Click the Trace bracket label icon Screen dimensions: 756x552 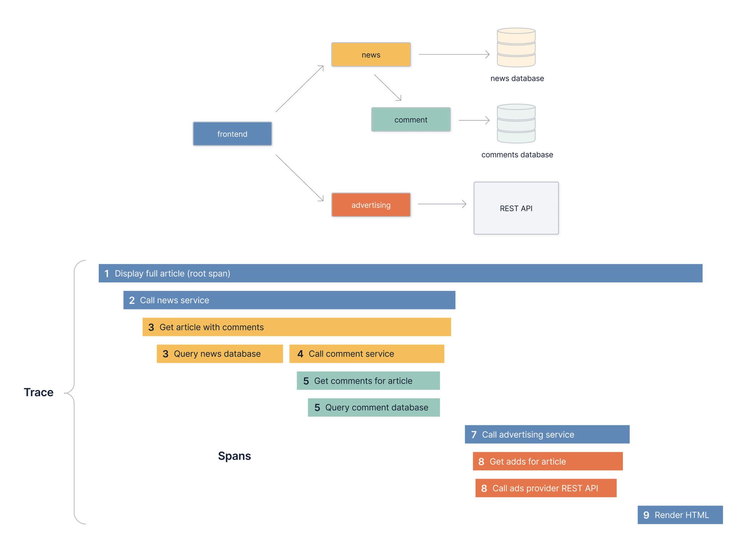pyautogui.click(x=44, y=371)
